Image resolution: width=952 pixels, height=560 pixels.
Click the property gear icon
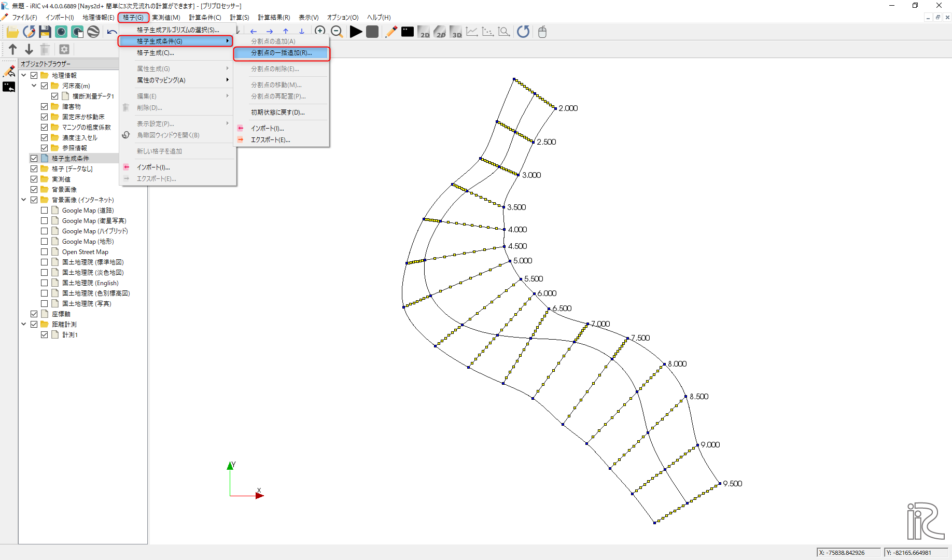64,49
